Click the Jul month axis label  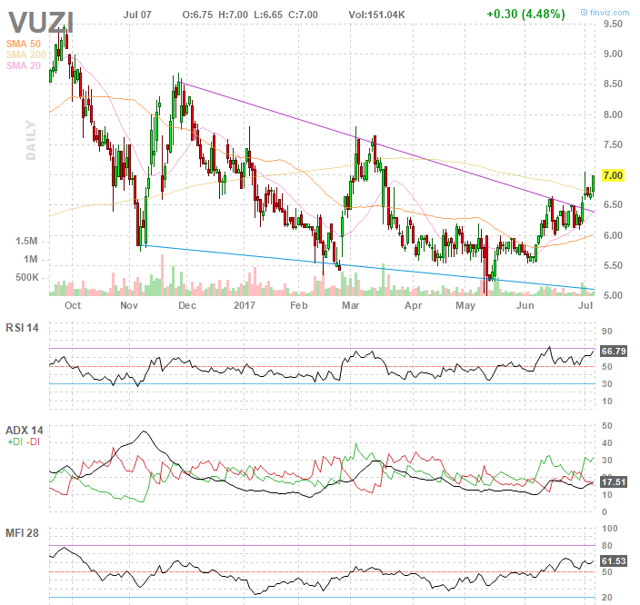coord(586,305)
